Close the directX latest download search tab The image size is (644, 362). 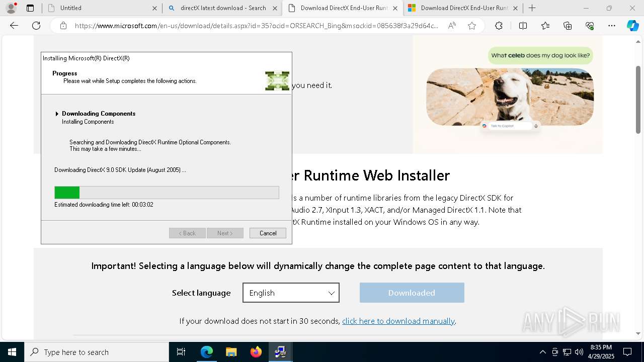coord(275,8)
